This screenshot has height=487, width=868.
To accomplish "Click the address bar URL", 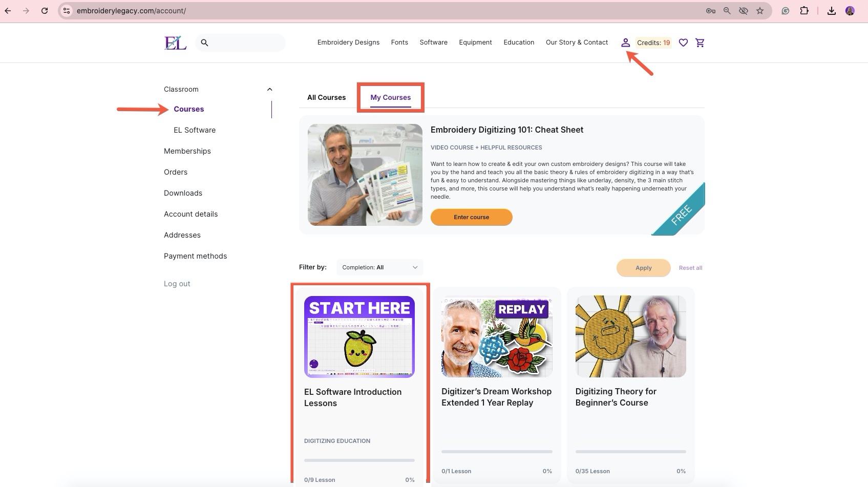I will coord(131,11).
